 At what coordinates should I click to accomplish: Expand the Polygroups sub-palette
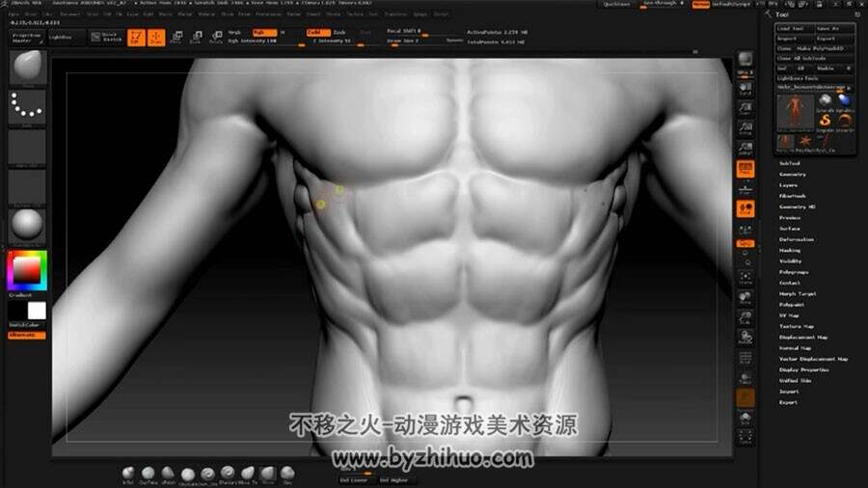794,272
